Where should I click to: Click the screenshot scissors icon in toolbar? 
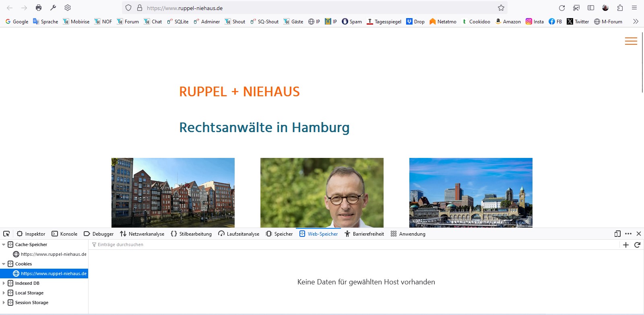point(576,8)
